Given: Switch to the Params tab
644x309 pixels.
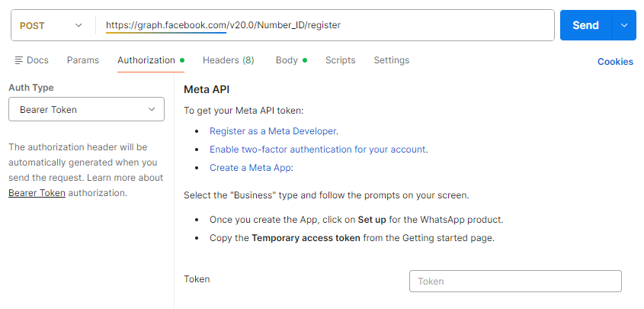Looking at the screenshot, I should pyautogui.click(x=83, y=60).
